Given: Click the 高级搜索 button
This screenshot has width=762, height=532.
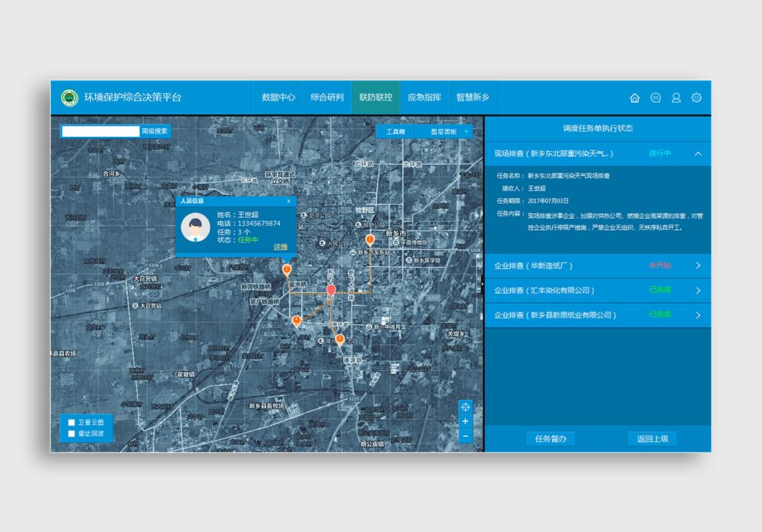Looking at the screenshot, I should click(155, 131).
